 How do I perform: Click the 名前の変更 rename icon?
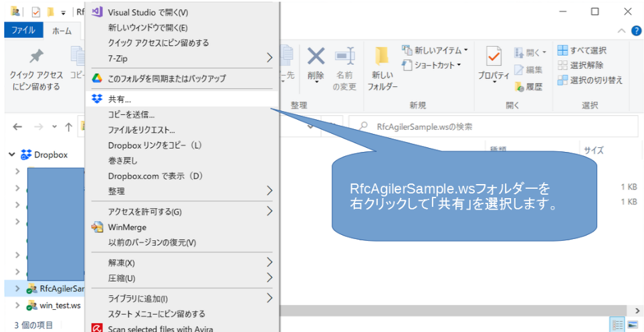tap(344, 57)
